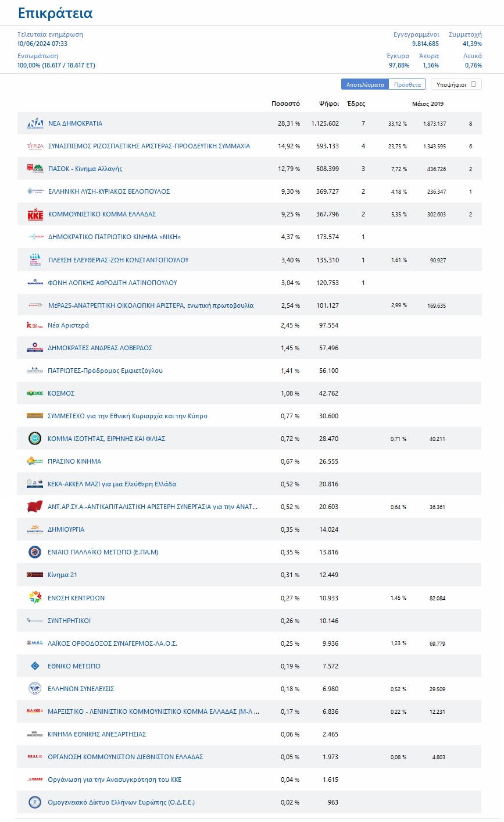Click the ΚΟΜΜΑ ΙΣΟΤΗΤΑΣ round emblem
504x822 pixels.
pos(35,439)
